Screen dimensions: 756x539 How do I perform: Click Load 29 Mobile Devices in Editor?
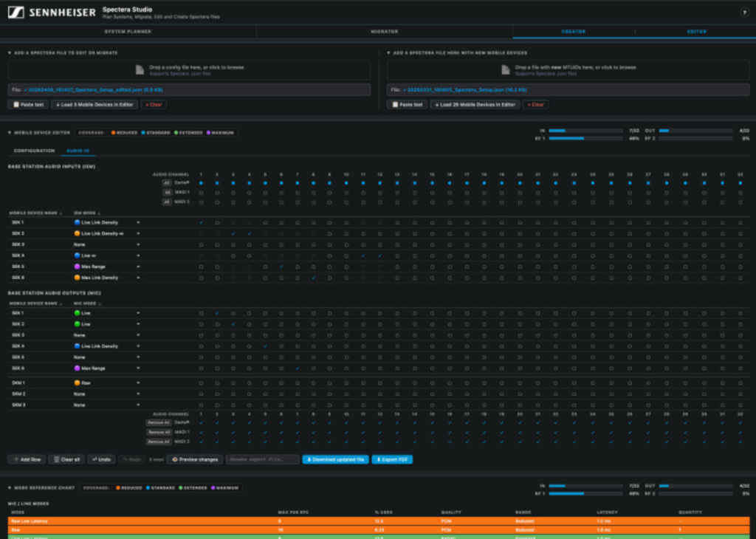[475, 105]
